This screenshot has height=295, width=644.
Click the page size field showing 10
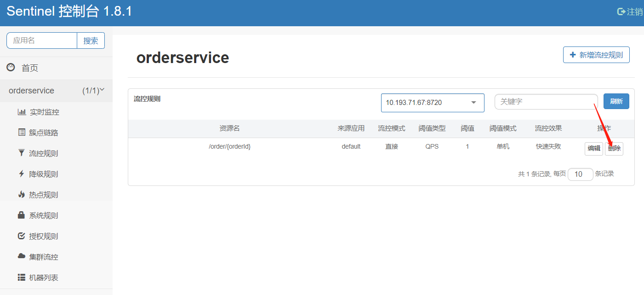[x=581, y=174]
